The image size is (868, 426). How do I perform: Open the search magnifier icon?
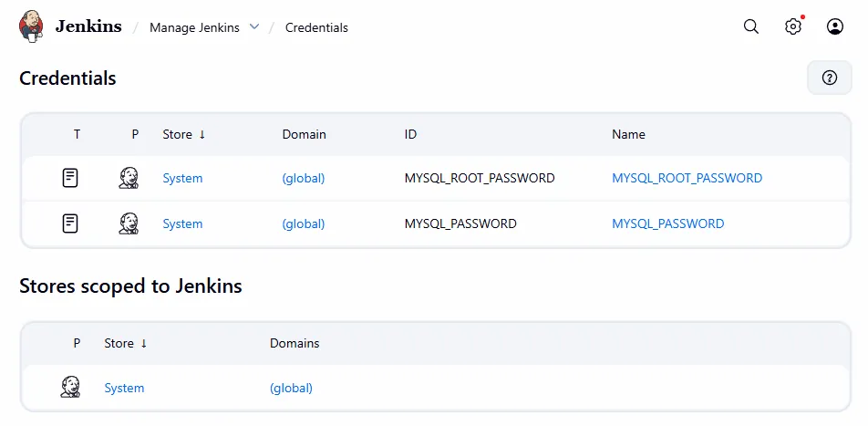point(750,27)
